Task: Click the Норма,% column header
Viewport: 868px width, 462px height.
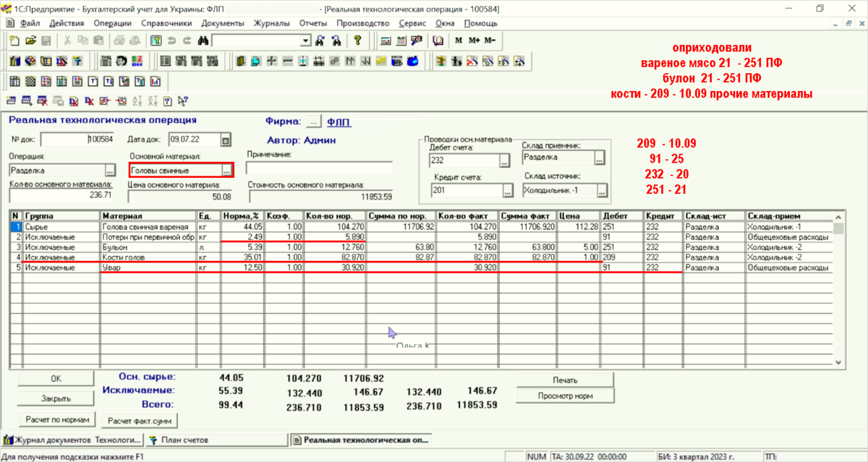Action: (x=242, y=216)
